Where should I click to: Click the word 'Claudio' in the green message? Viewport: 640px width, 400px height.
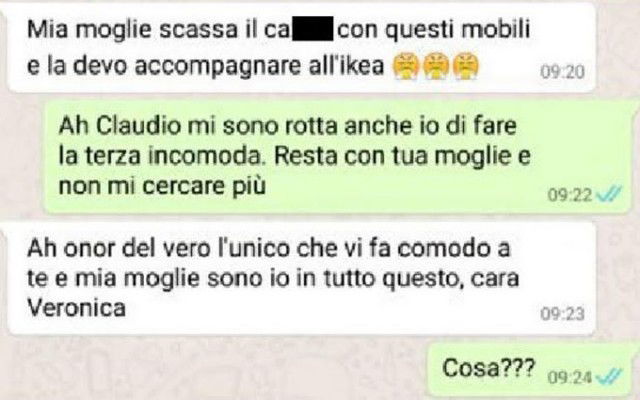(x=138, y=125)
